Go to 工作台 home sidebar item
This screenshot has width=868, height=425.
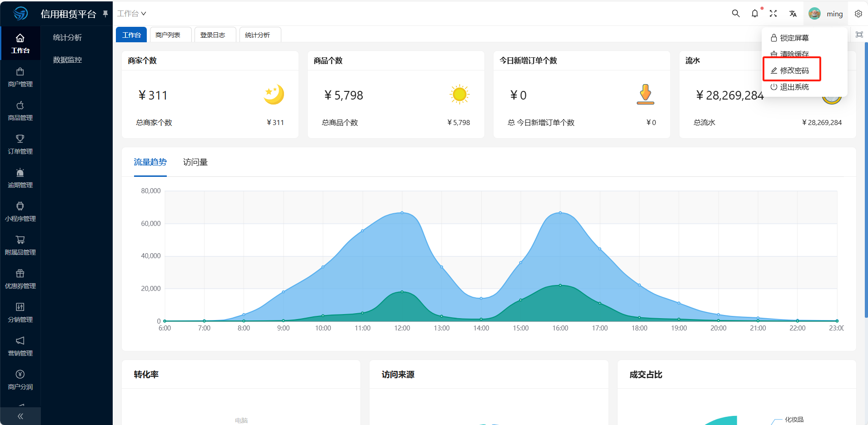[x=20, y=44]
